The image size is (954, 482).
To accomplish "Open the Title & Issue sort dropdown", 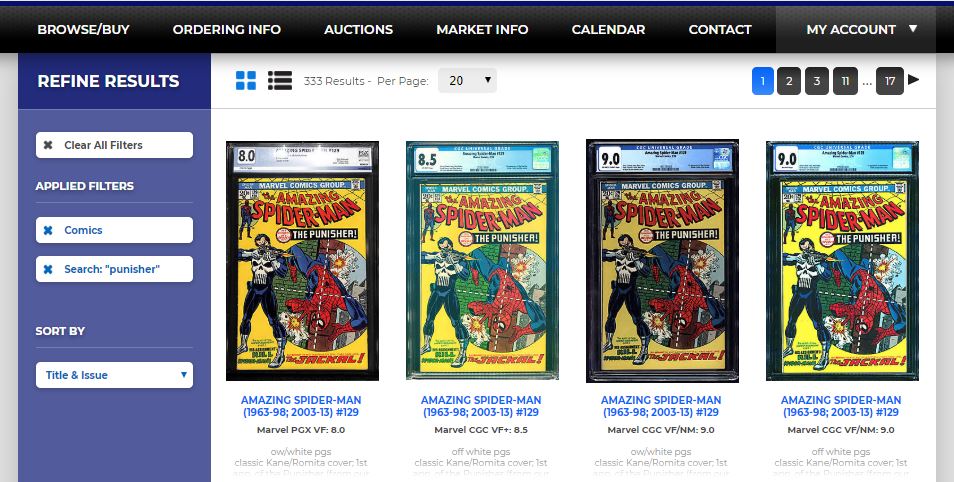I will click(114, 375).
